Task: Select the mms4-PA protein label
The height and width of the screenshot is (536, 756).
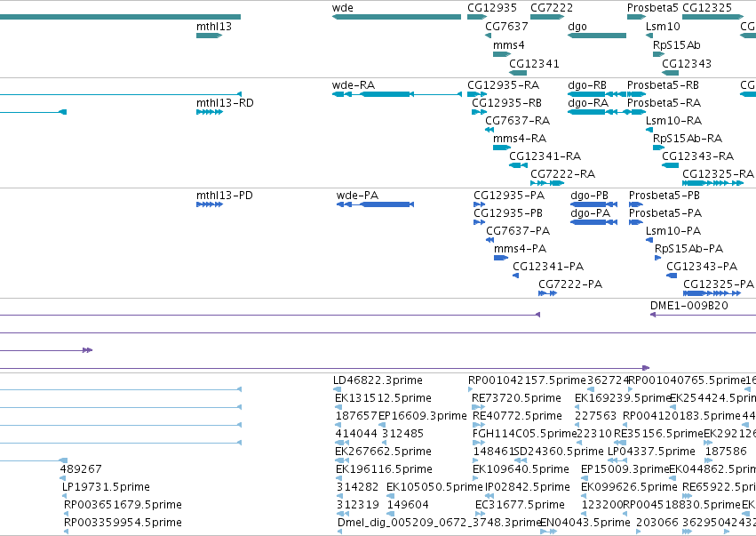Action: pyautogui.click(x=521, y=249)
